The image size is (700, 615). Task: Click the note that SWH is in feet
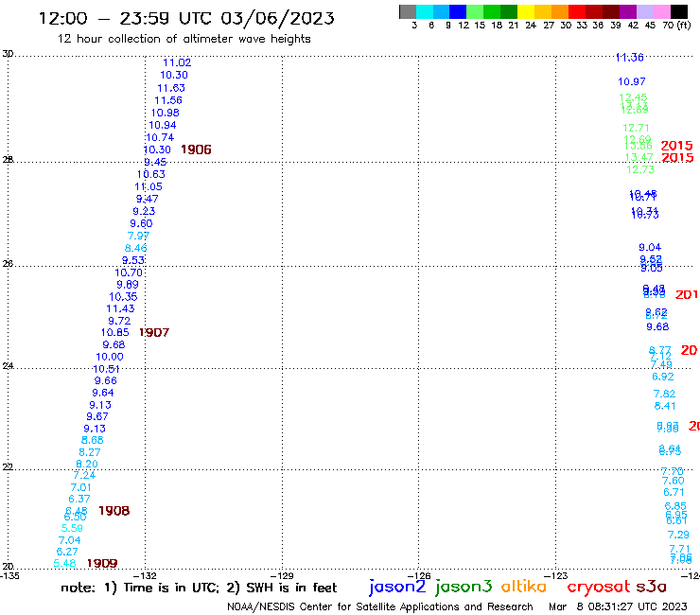pos(281,588)
